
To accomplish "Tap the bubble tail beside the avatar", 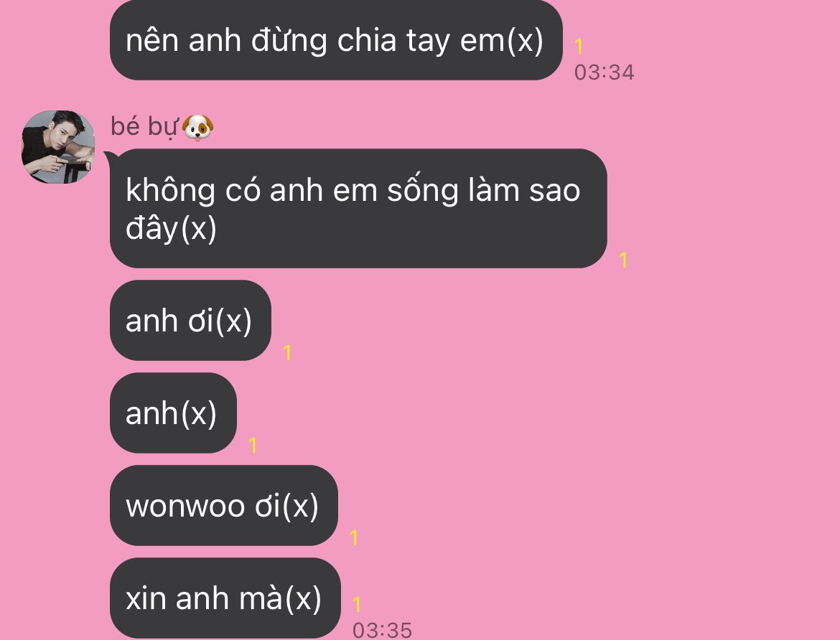I will (111, 158).
